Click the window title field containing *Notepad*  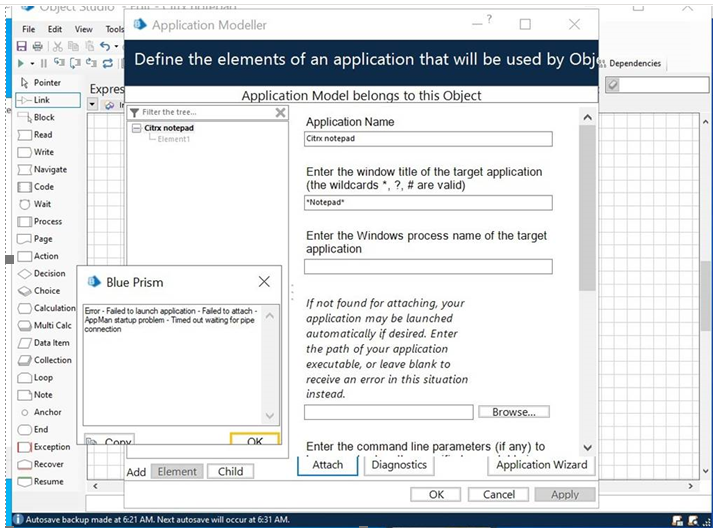tap(428, 202)
